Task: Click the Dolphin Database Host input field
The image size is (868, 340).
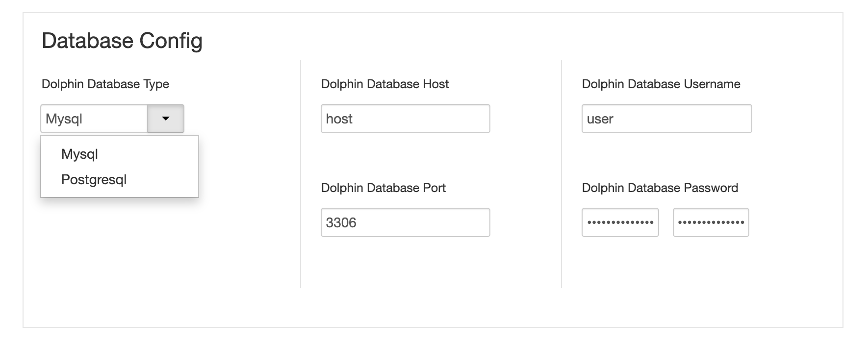Action: (x=405, y=119)
